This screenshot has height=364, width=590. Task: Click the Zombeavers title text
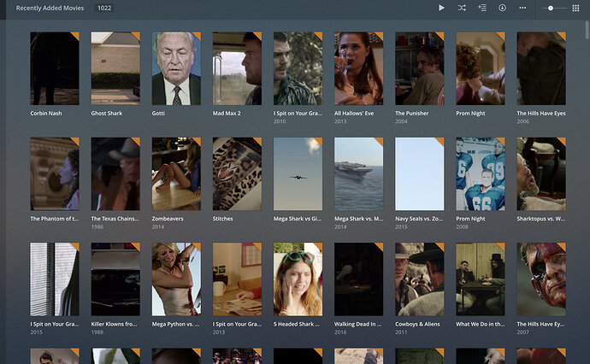[x=168, y=219]
